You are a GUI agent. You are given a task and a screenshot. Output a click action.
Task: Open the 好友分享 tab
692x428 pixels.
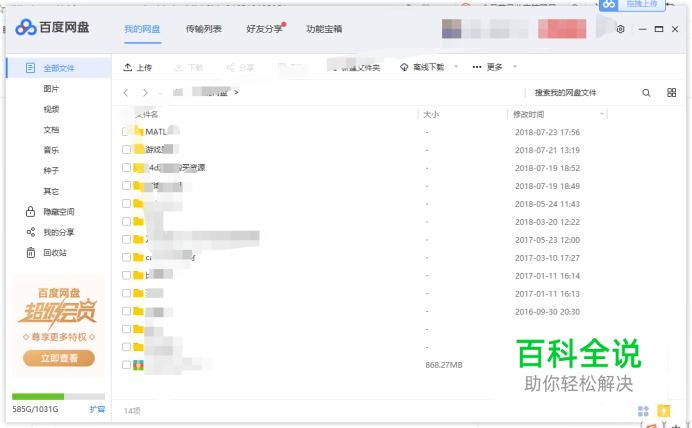(x=264, y=29)
